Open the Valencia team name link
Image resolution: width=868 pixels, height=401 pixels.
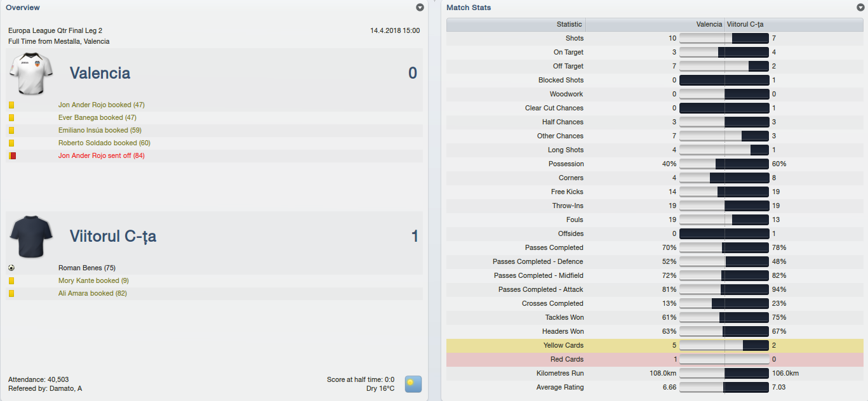[100, 73]
